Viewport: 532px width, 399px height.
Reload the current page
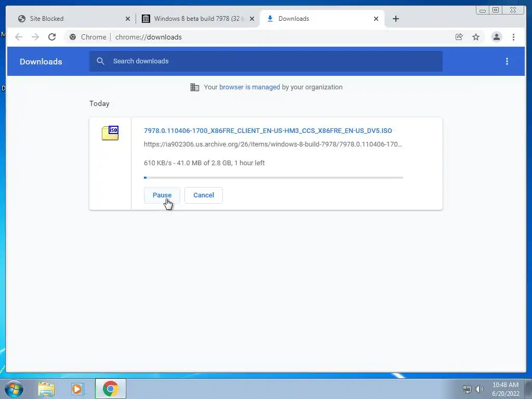point(52,37)
